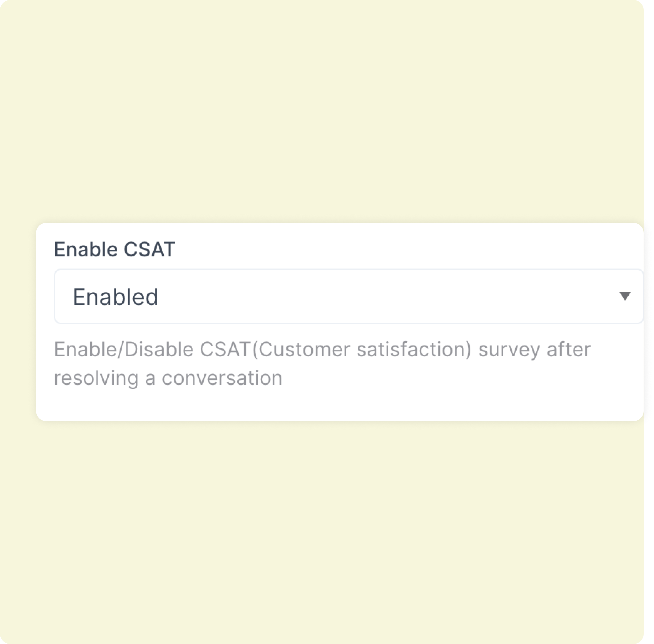Click the word 'resolving' in the description
This screenshot has height=644, width=654.
click(96, 378)
